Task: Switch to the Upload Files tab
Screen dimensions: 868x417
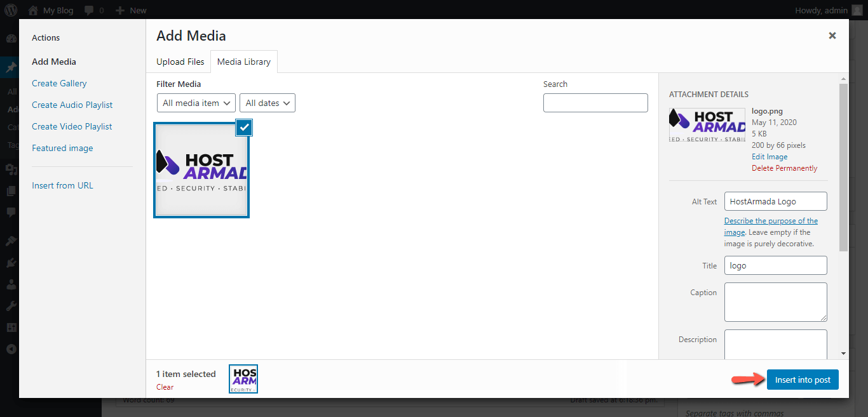Action: [180, 62]
